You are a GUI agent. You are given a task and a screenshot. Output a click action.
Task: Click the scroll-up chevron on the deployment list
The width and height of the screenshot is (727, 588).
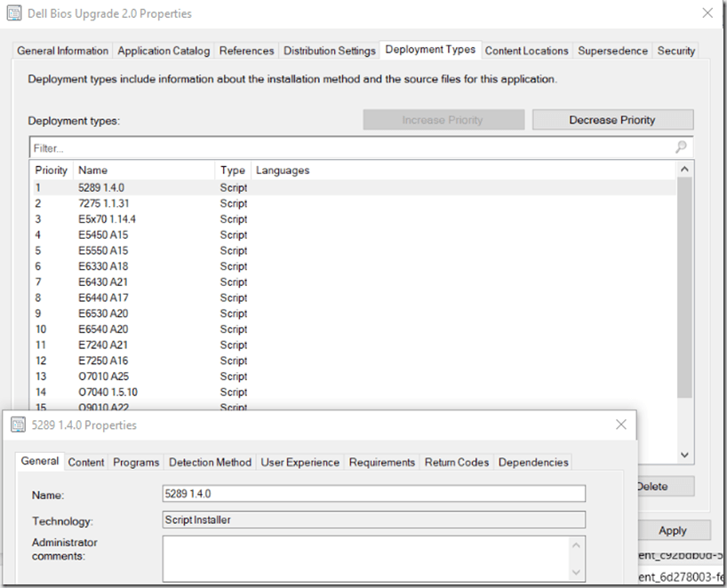683,167
